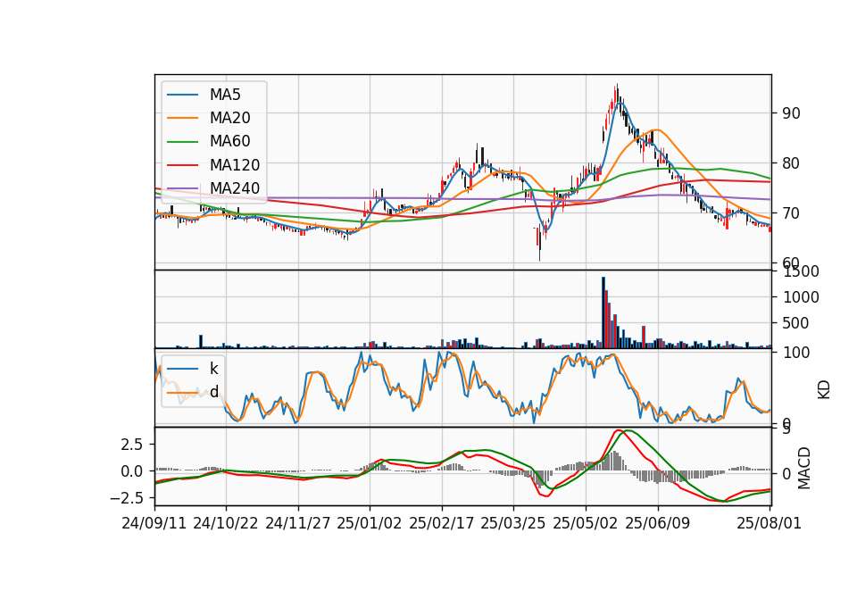Image resolution: width=857 pixels, height=616 pixels.
Task: Click the −2.5 MACD left axis label
Action: click(127, 498)
